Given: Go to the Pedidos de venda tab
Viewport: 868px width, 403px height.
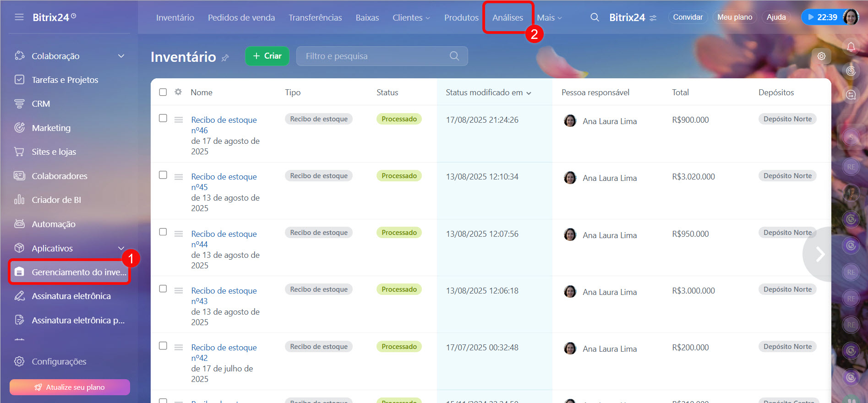Looking at the screenshot, I should [241, 17].
